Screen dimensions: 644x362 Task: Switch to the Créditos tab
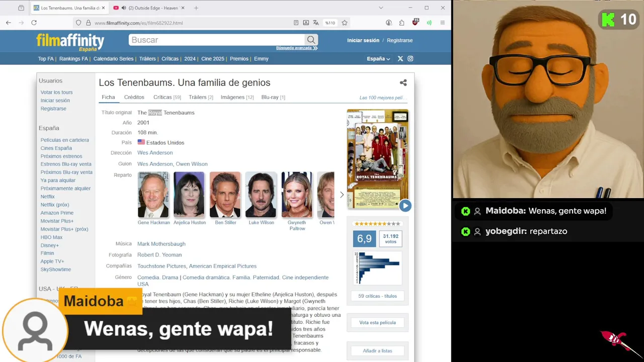pos(134,97)
